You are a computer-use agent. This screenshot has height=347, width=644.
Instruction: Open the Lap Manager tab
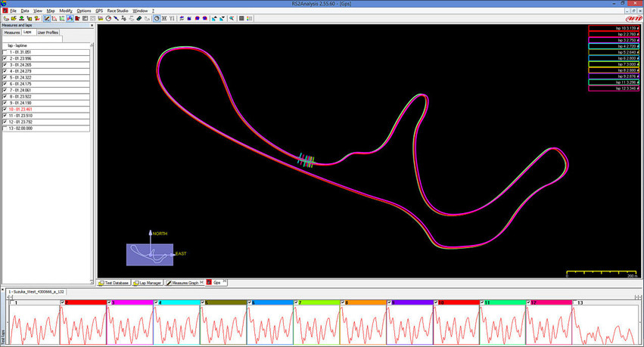[x=148, y=283]
